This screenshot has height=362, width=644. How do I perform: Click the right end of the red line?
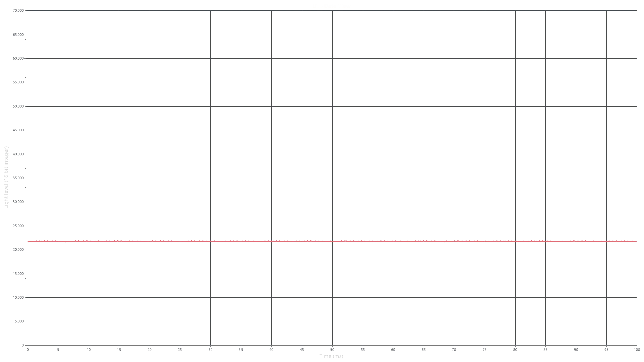click(635, 241)
